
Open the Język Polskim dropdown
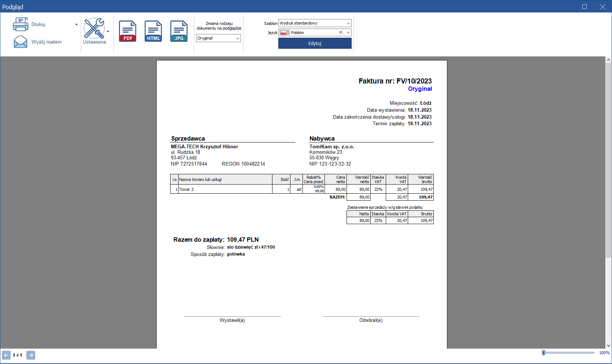point(315,33)
